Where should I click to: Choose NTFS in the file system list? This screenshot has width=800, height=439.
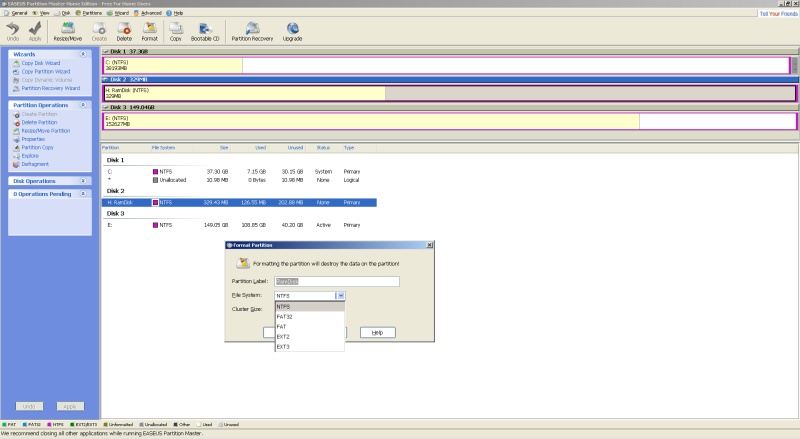point(310,307)
